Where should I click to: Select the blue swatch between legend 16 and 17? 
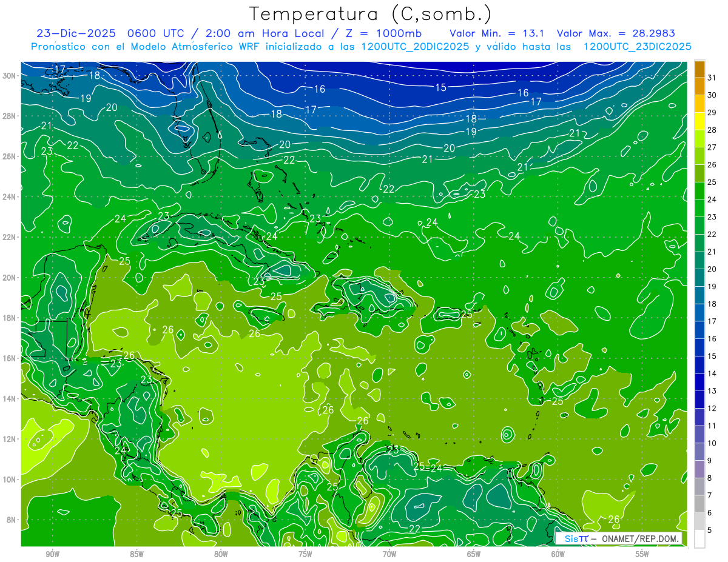pyautogui.click(x=699, y=330)
